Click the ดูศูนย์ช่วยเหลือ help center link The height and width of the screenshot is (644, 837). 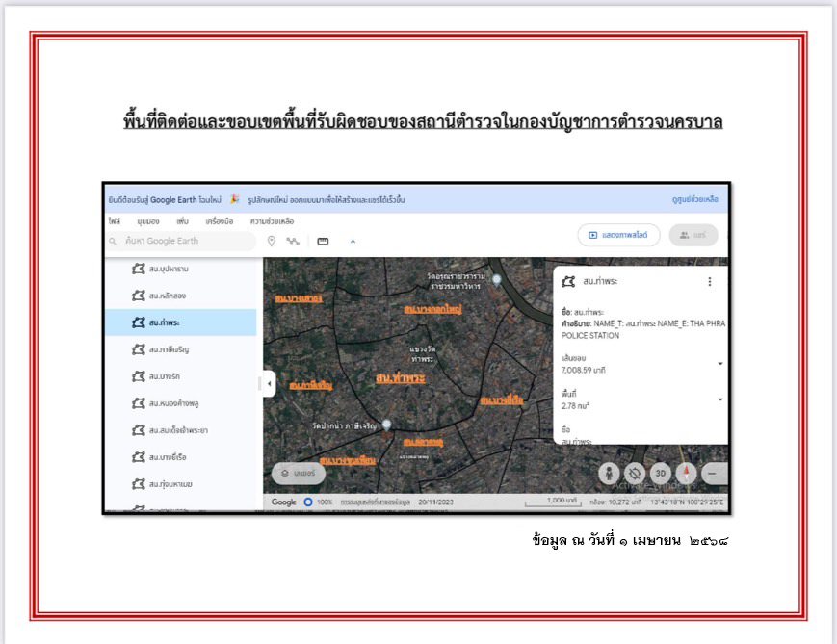694,200
